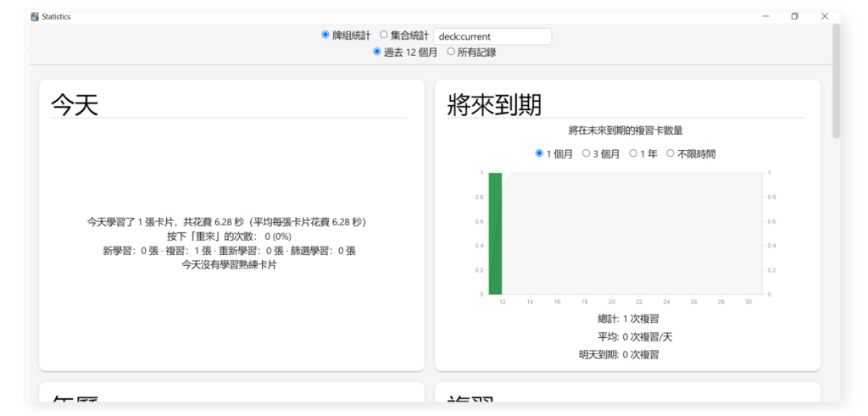This screenshot has width=868, height=416.
Task: Click the deck:current search field
Action: 492,36
